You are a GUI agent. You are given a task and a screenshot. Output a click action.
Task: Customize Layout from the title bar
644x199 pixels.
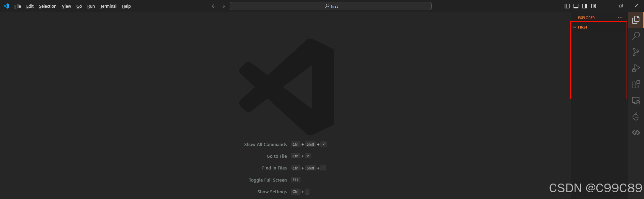pos(593,6)
